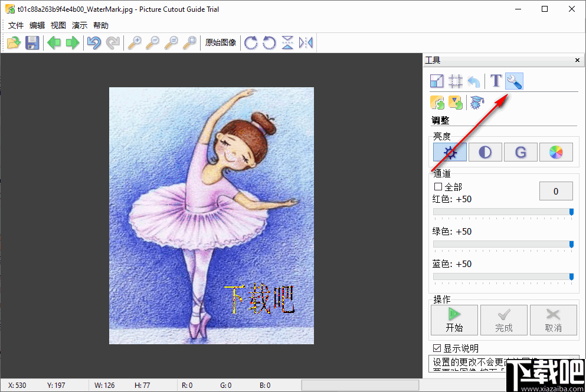
Task: Click the R: 0 status bar entry
Action: (x=187, y=386)
